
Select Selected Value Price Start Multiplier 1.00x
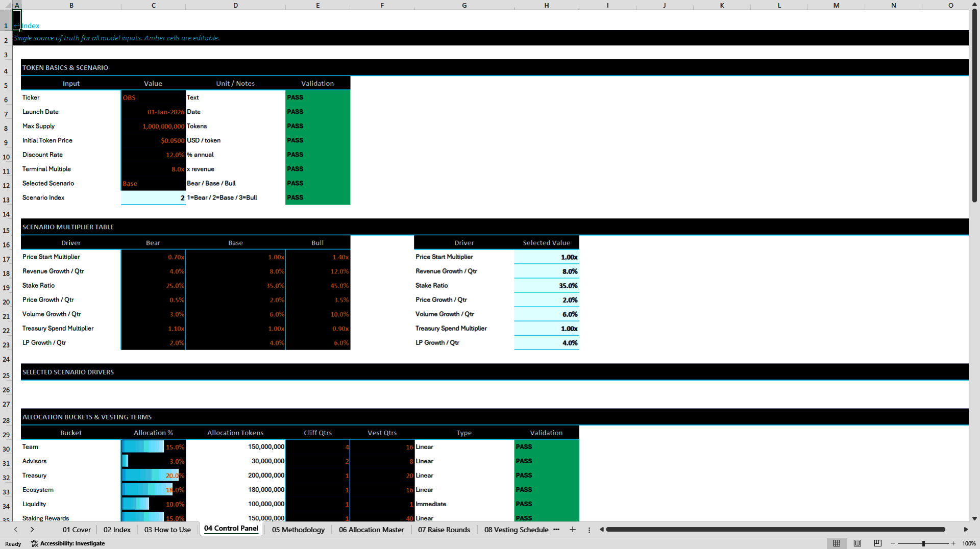pyautogui.click(x=546, y=257)
